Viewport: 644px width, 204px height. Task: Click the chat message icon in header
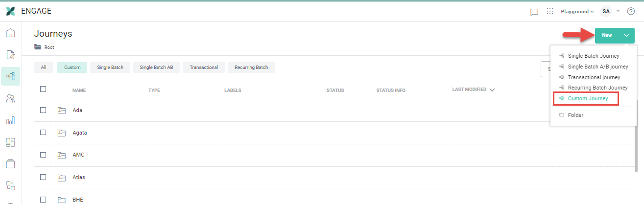click(534, 12)
